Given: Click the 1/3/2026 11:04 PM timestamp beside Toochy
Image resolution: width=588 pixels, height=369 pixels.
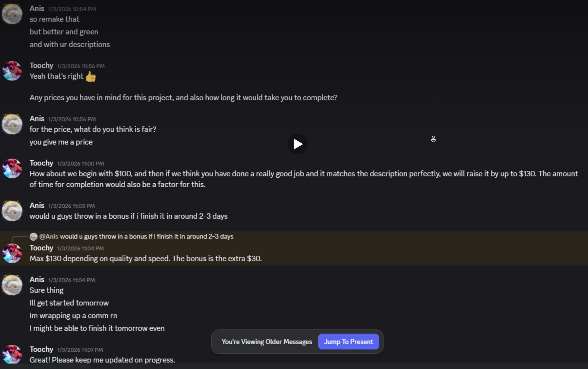Looking at the screenshot, I should (81, 248).
